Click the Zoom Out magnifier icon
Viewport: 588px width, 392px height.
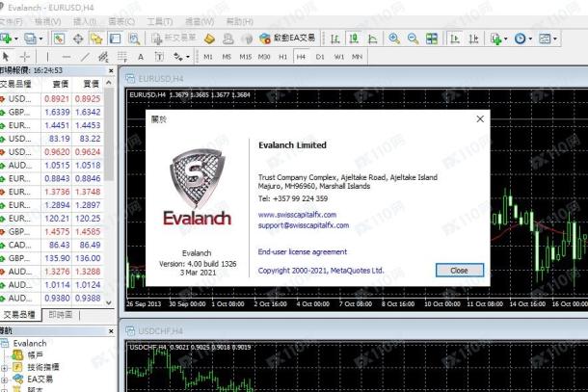(413, 39)
